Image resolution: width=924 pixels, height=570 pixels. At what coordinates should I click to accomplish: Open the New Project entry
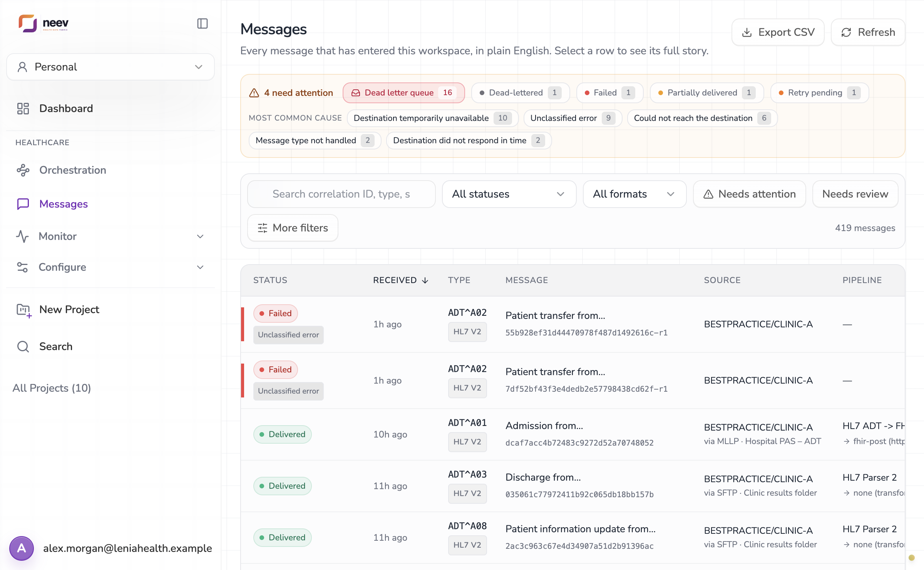[110, 310]
